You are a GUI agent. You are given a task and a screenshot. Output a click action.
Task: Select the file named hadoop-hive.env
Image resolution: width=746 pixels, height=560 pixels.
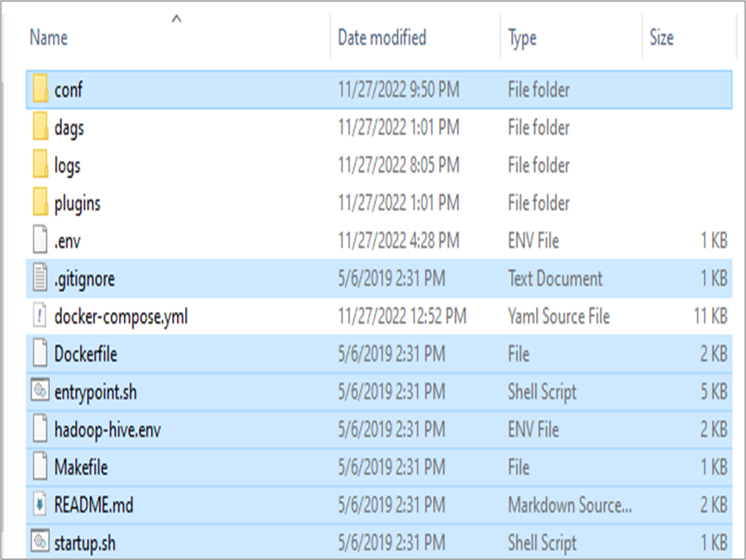[x=107, y=430]
